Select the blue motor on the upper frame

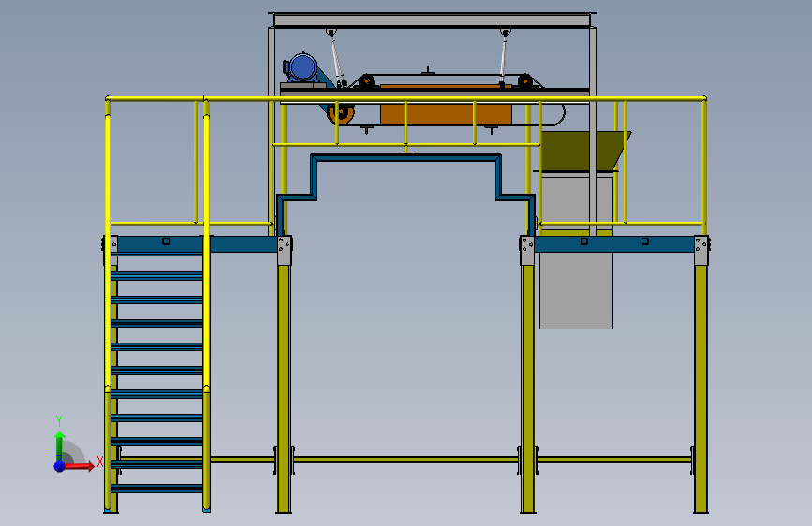[x=301, y=67]
